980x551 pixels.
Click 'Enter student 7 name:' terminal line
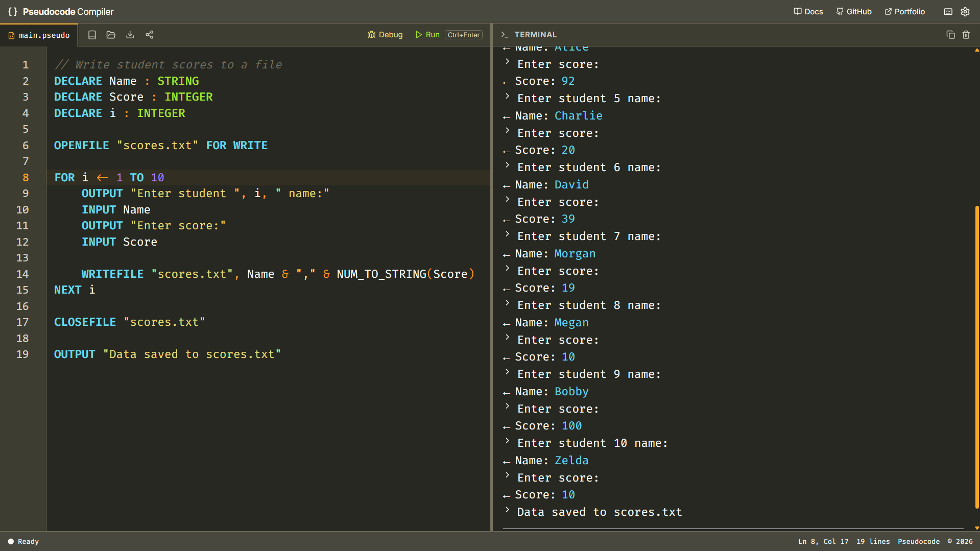[x=589, y=236]
